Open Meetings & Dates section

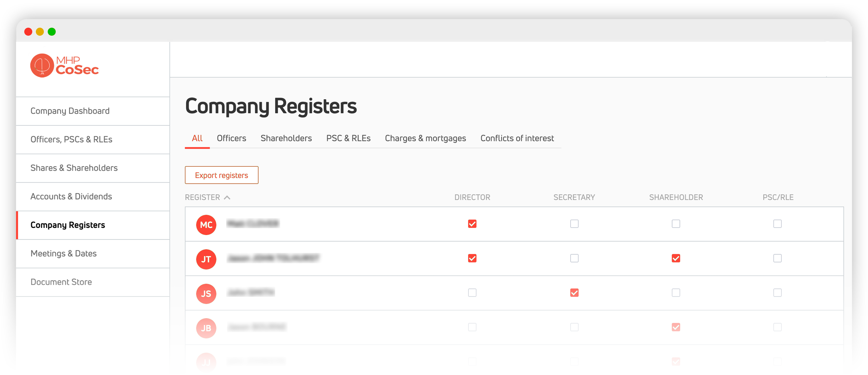[93, 253]
